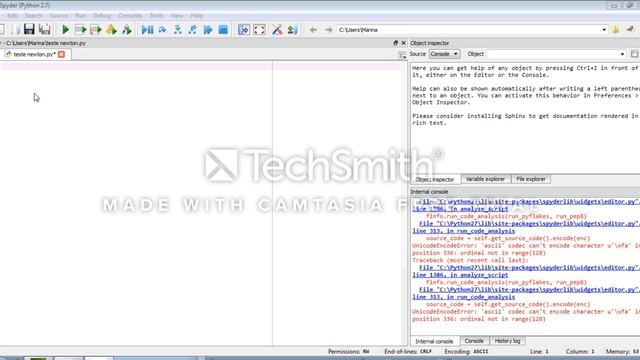The width and height of the screenshot is (640, 360).
Task: Browse a working directory folder icon
Action: 616,29
